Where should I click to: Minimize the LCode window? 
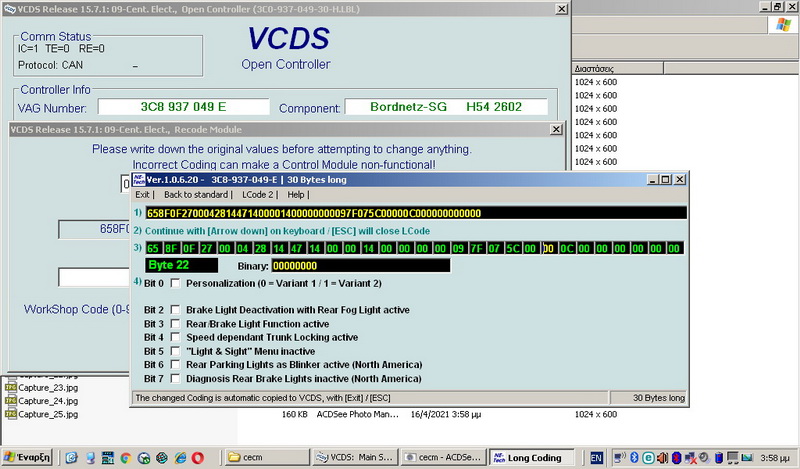pyautogui.click(x=653, y=180)
